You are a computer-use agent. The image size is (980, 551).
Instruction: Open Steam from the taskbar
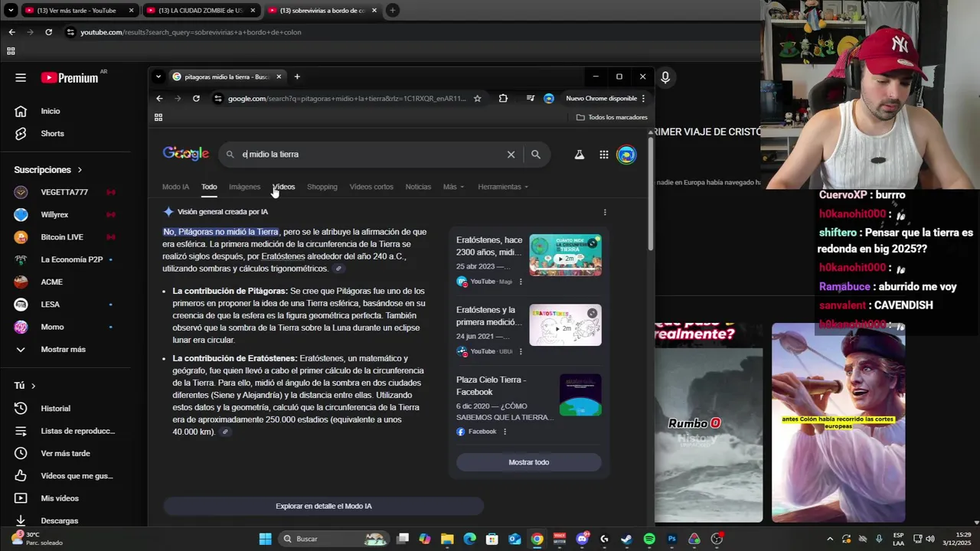click(x=626, y=539)
